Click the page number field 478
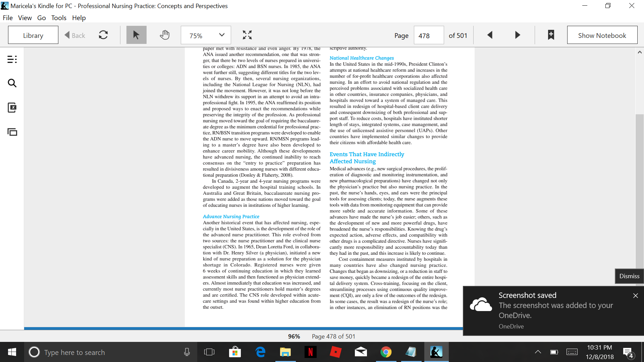Viewport: 644px width, 362px height. [429, 35]
